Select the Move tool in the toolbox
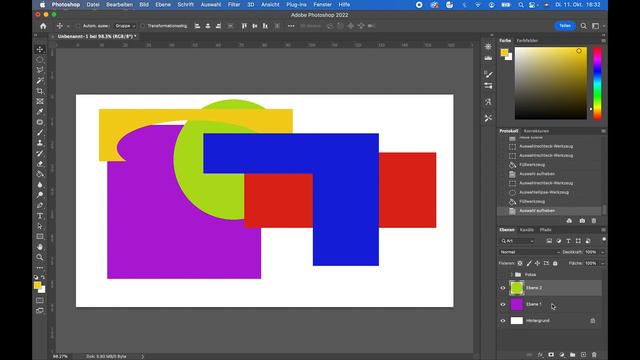 [40, 49]
